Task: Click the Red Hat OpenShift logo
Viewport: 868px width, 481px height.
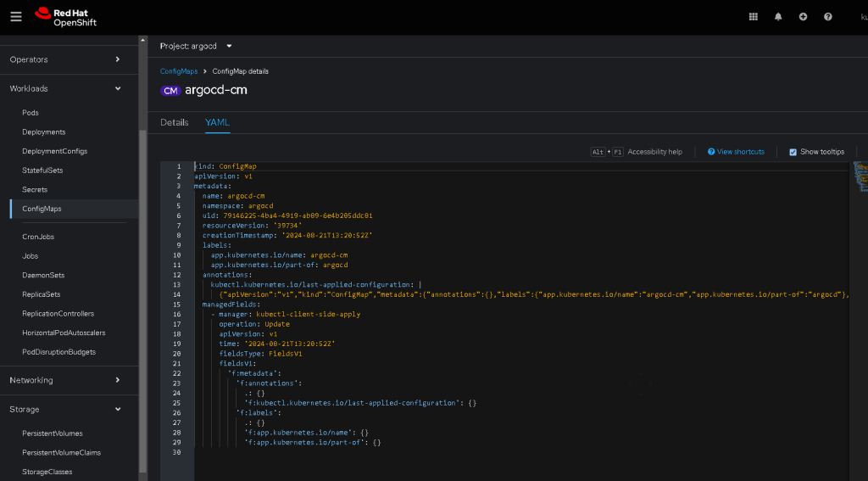Action: click(66, 17)
